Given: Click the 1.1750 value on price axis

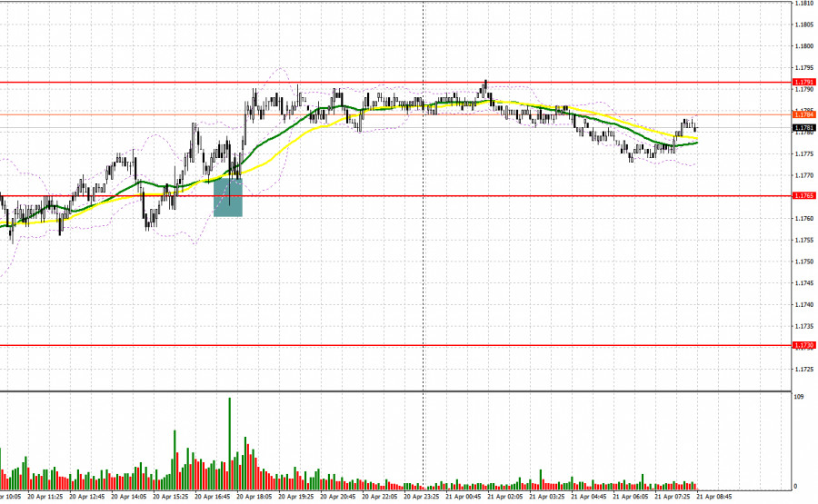Looking at the screenshot, I should pos(804,262).
